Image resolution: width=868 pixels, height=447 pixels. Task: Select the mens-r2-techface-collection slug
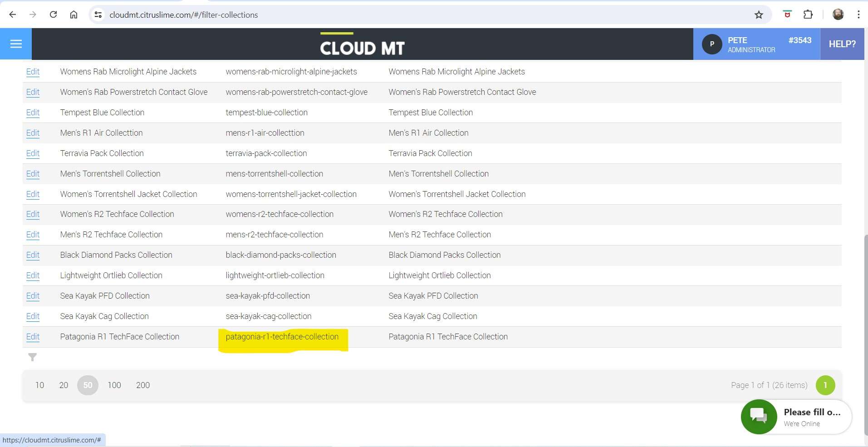pyautogui.click(x=275, y=235)
